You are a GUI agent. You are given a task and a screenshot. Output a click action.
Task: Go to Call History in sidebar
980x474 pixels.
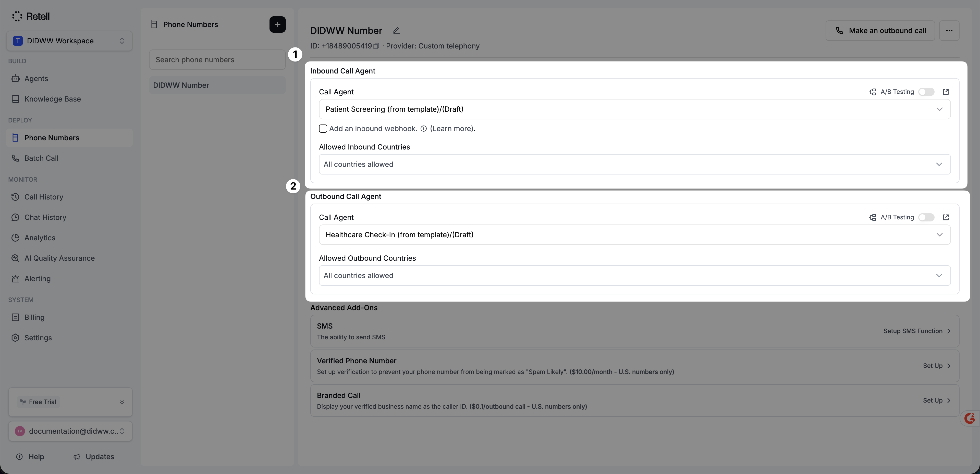click(44, 197)
